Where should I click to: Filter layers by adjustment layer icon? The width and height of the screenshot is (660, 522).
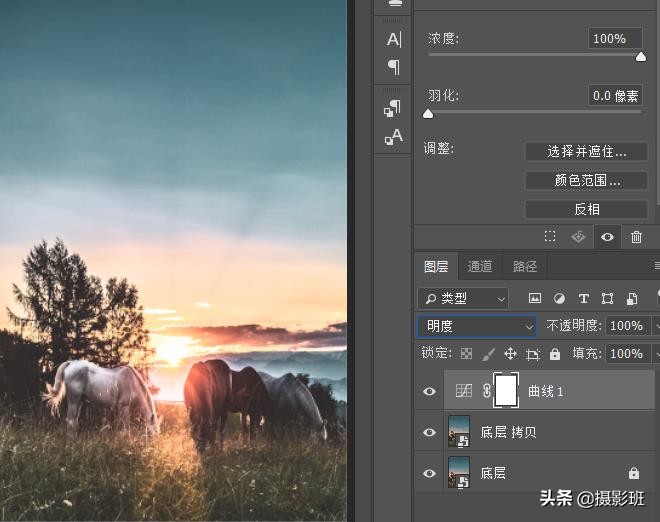(559, 298)
